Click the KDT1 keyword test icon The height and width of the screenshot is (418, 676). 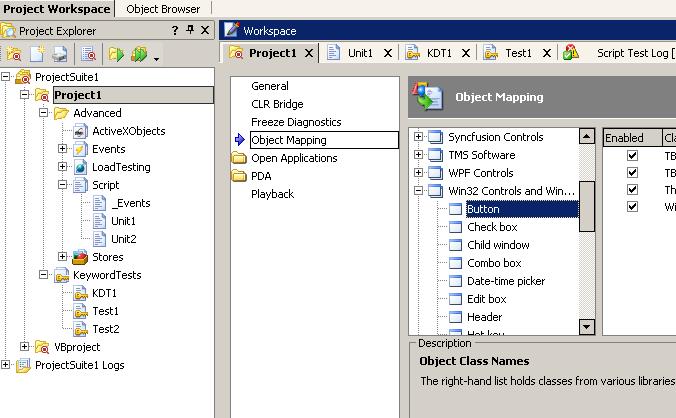click(x=80, y=293)
